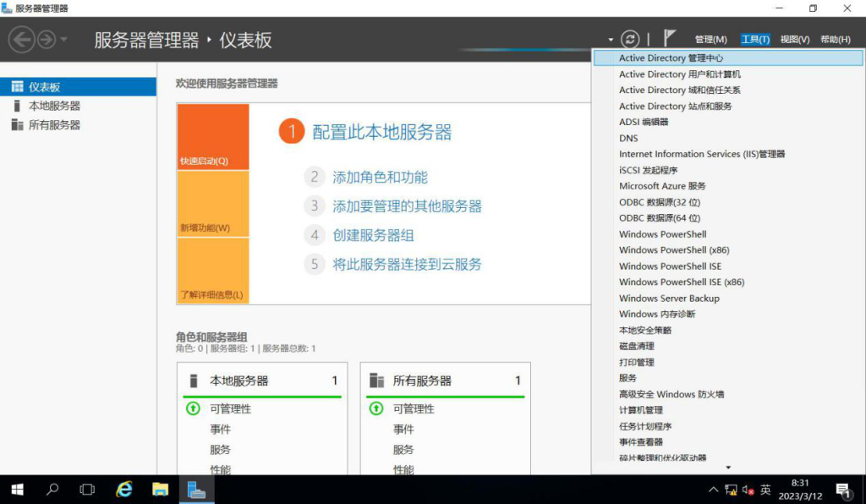Open navigation history dropdown next to arrows
This screenshot has width=866, height=504.
point(63,40)
